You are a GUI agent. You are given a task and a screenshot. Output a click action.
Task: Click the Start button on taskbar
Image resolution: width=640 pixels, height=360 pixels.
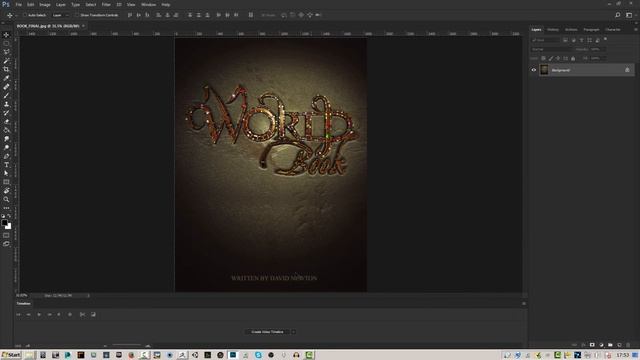[11, 355]
